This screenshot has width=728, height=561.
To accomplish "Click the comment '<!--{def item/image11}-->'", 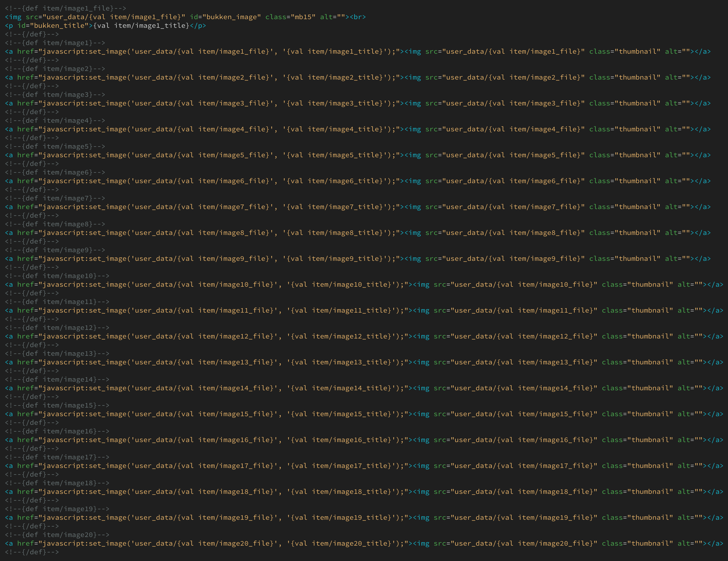I will [57, 302].
